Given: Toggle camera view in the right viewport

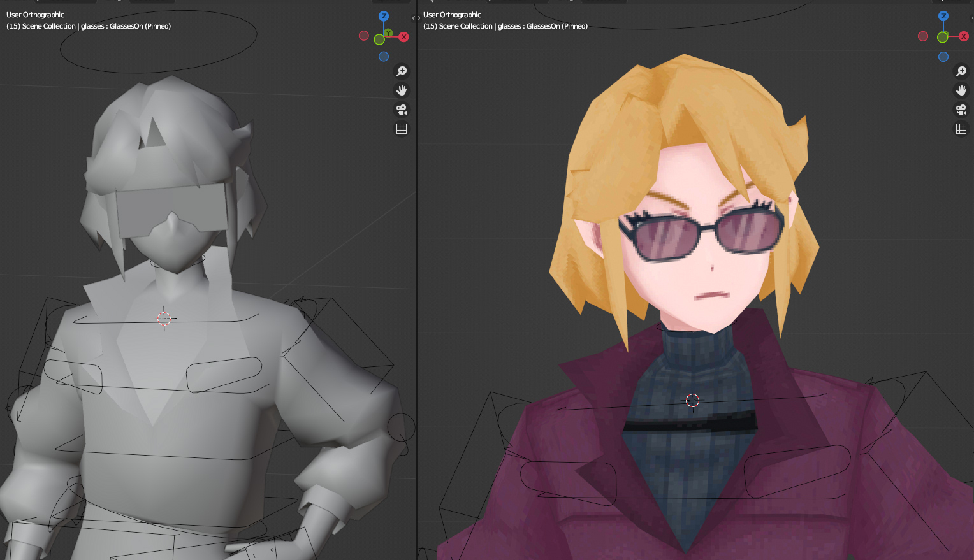Looking at the screenshot, I should tap(961, 110).
